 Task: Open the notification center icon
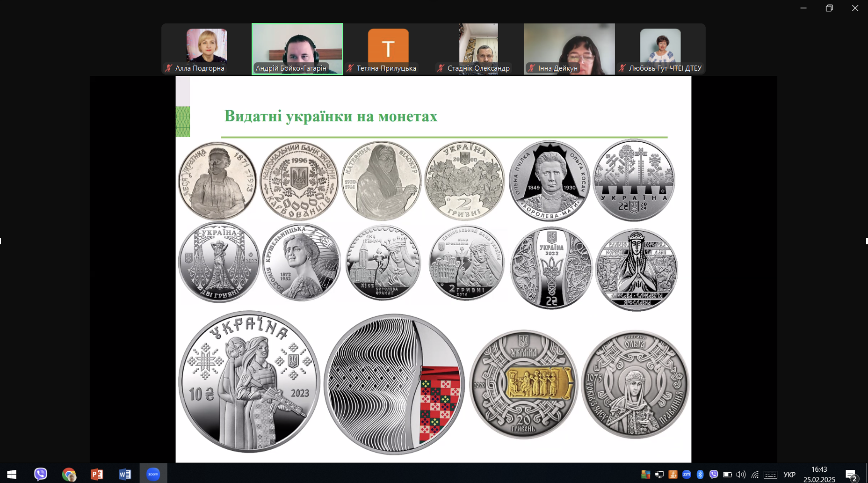(851, 475)
